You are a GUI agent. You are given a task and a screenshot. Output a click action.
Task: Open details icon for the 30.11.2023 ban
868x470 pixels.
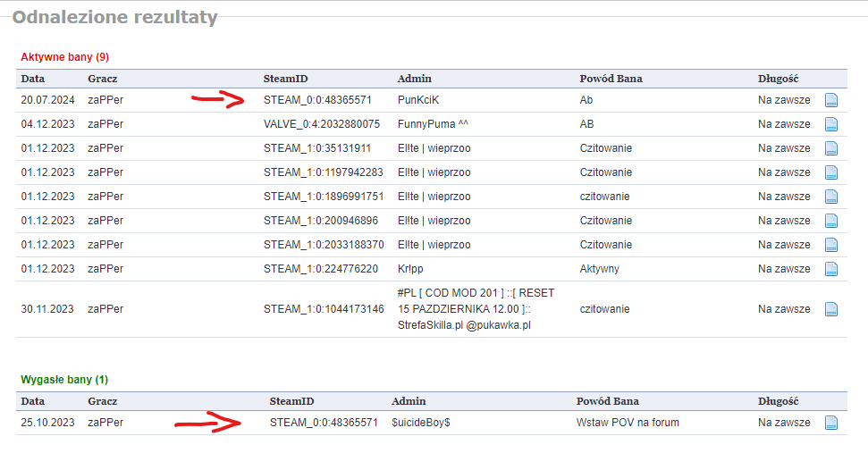coord(831,309)
